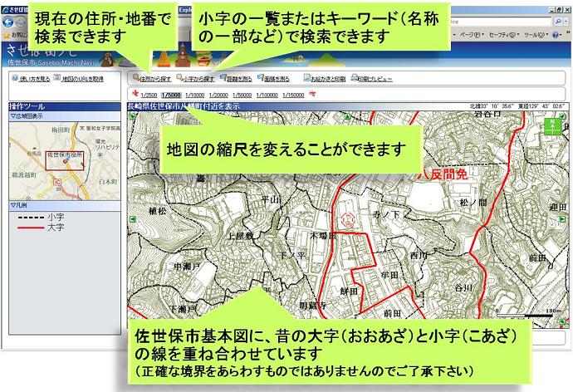Image resolution: width=573 pixels, height=392 pixels.
Task: Click the red zoom-in icon before 1/2500
Action: [135, 94]
